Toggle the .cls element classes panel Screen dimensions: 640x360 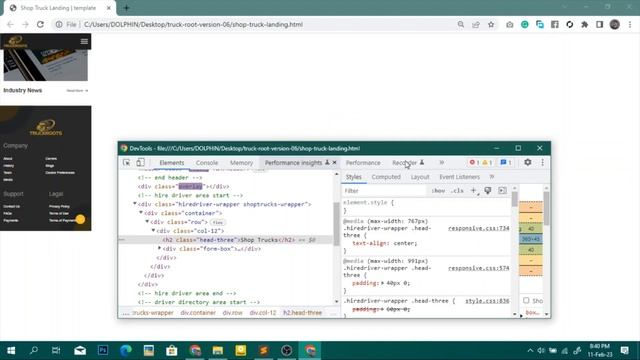pos(457,191)
